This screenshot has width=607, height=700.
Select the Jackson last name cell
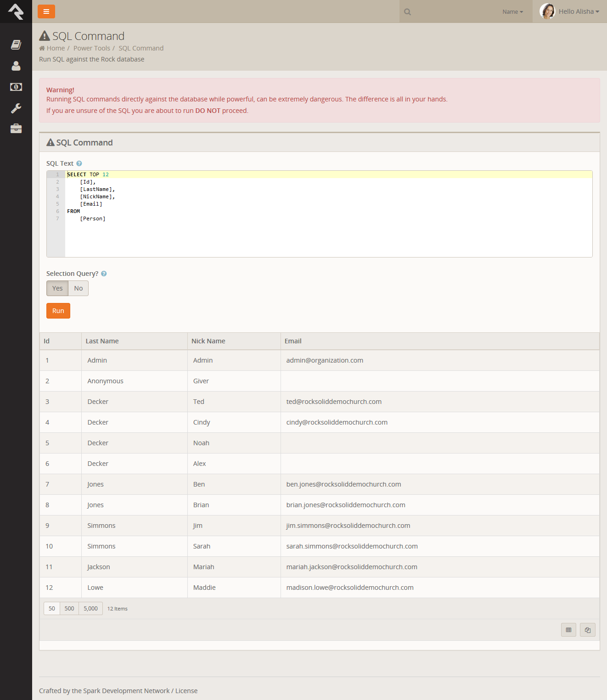pyautogui.click(x=135, y=567)
